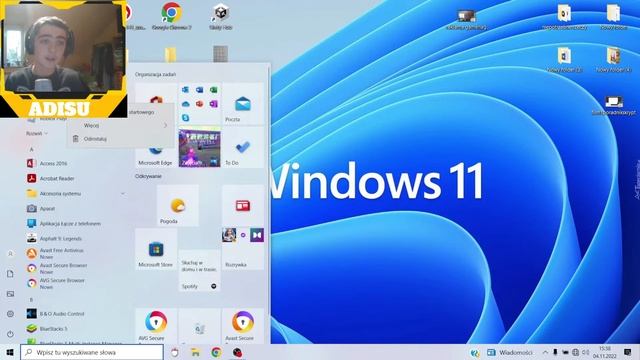Focus the taskbar search box

tap(92, 352)
